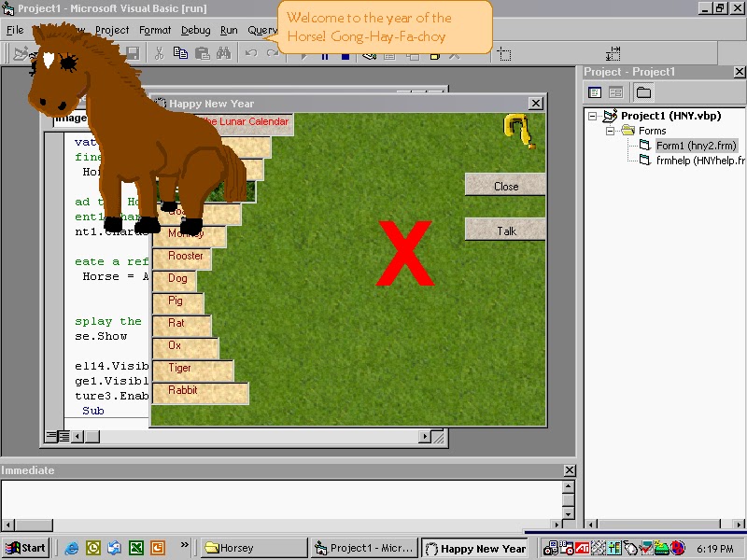Click code window horizontal scroll left arrow
The image size is (747, 560).
click(78, 436)
